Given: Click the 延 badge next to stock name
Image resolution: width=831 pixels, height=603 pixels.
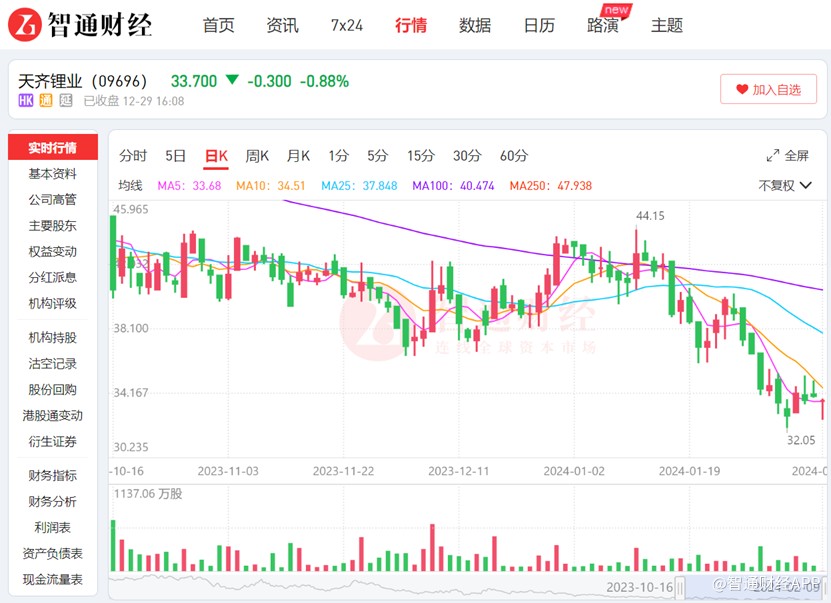Looking at the screenshot, I should [x=67, y=100].
